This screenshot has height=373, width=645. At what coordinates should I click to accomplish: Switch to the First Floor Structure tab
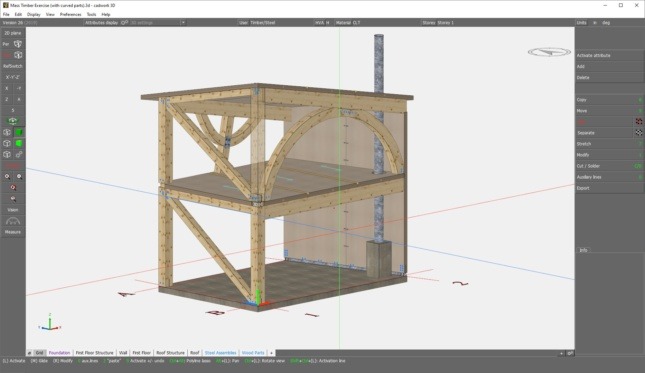[x=94, y=353]
